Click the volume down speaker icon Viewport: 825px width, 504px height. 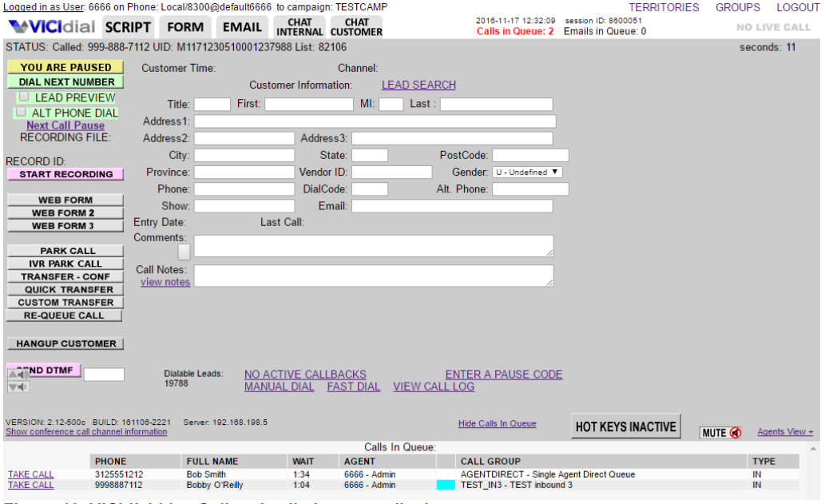point(18,387)
